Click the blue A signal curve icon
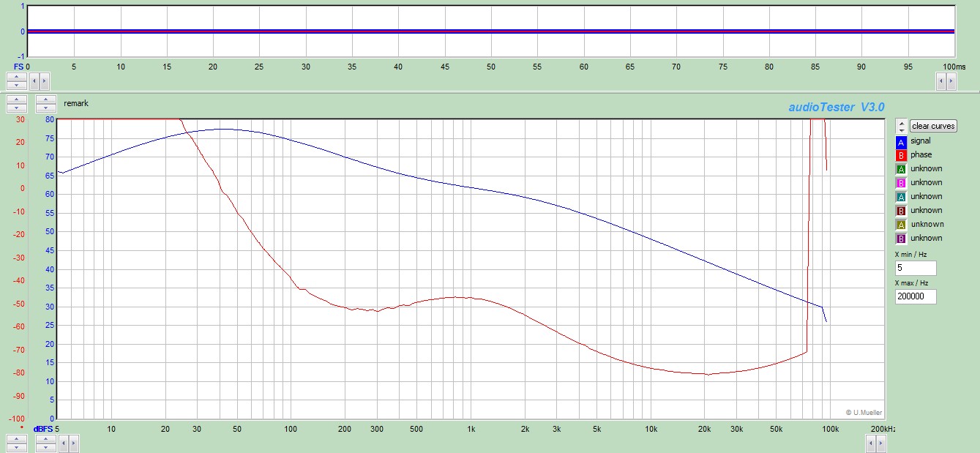Image resolution: width=980 pixels, height=453 pixels. [x=901, y=141]
